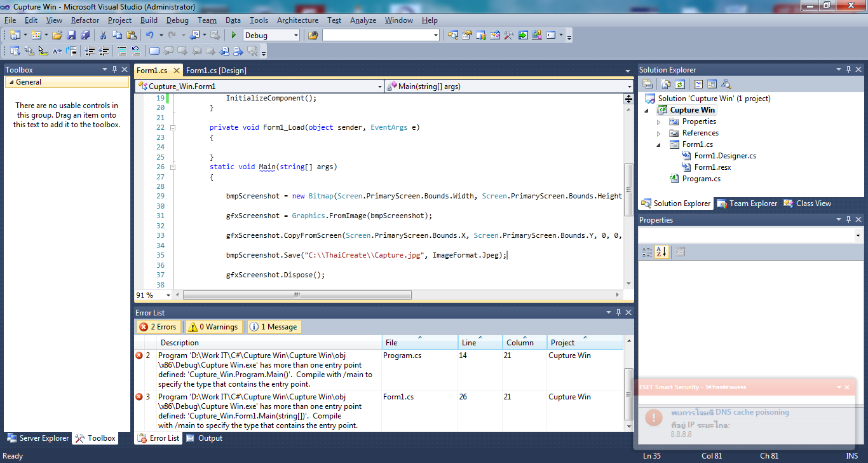Open the Properties panel object selector dropdown
Screen dimensions: 868x463
click(x=858, y=235)
